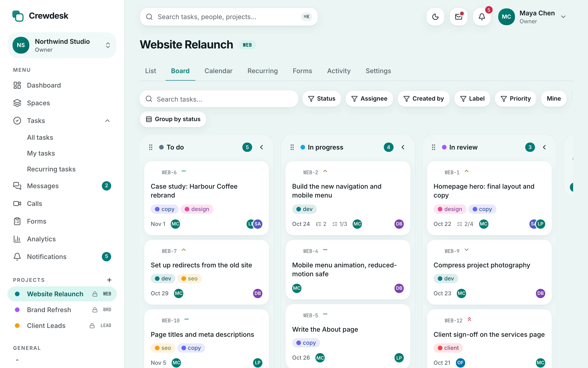Focus the Search tasks field
588x368 pixels.
coord(219,99)
